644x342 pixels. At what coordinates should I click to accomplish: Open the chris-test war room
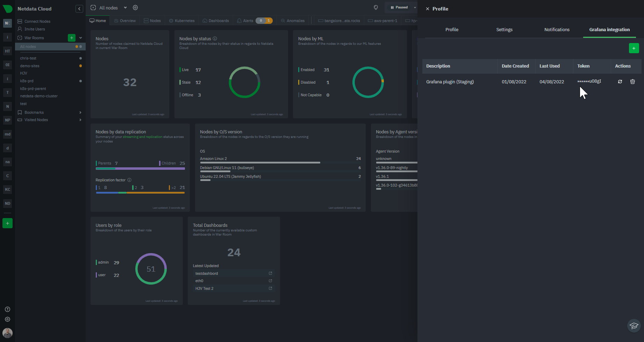coord(28,58)
